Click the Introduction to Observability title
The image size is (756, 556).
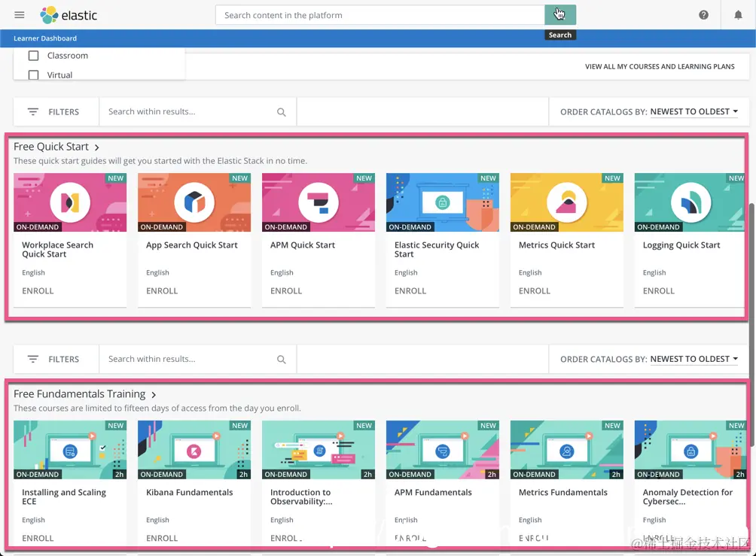[301, 497]
